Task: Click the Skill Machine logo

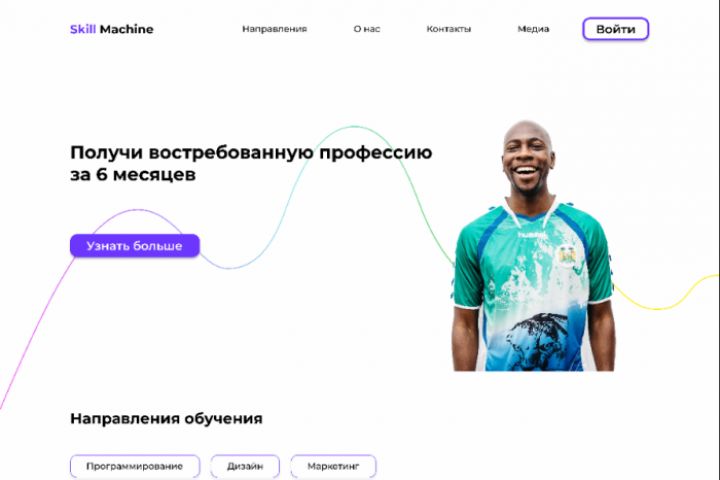Action: coord(112,29)
